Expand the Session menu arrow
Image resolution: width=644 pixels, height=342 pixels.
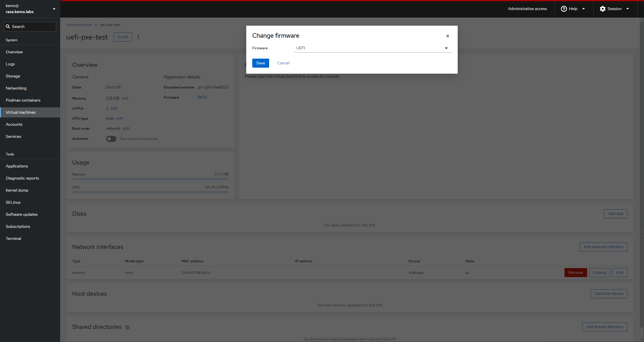coord(627,9)
